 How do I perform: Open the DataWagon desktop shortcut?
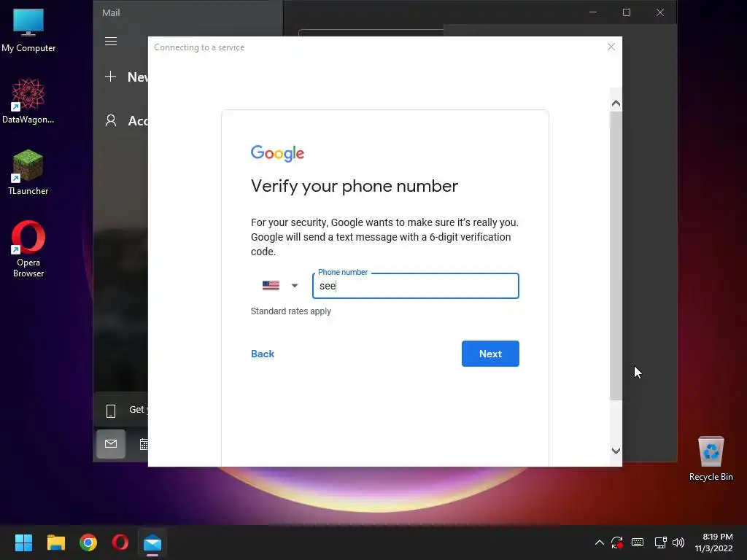[28, 101]
